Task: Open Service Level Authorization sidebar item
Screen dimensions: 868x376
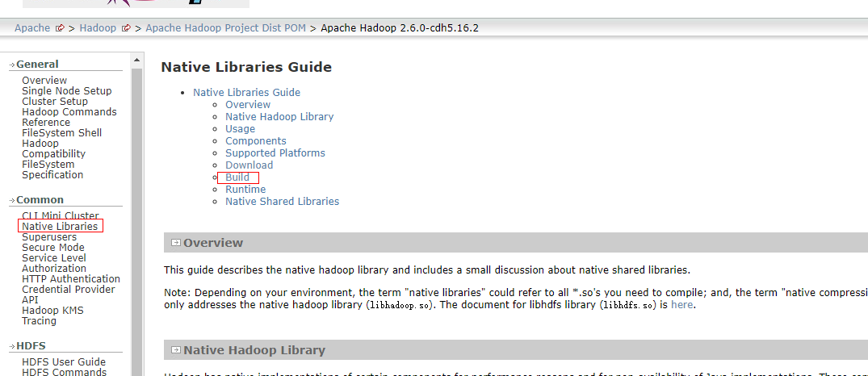Action: pos(54,263)
